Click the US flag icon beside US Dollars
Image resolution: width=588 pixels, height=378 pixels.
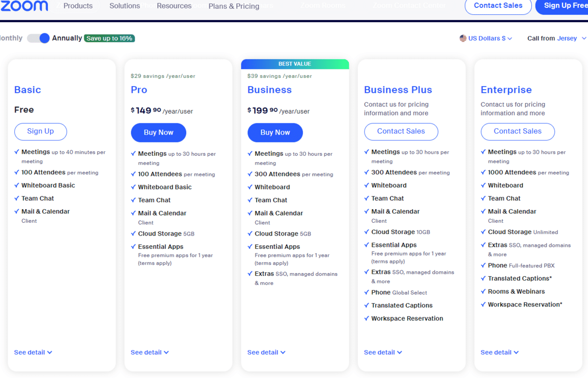[463, 38]
